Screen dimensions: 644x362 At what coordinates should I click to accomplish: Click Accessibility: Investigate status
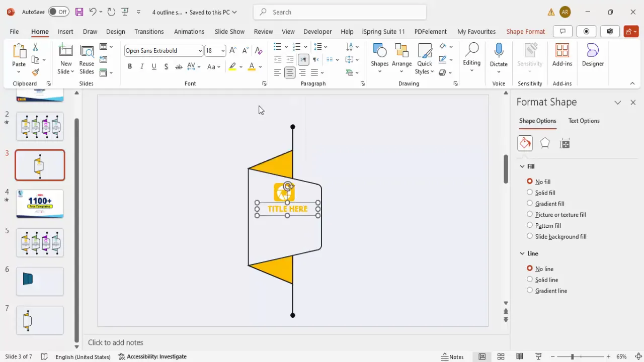(152, 356)
